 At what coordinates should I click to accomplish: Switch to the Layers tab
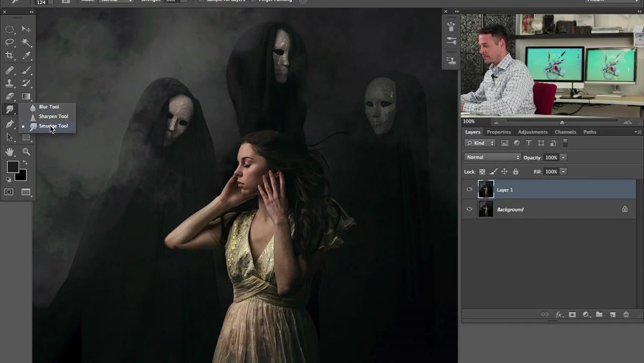(x=473, y=132)
